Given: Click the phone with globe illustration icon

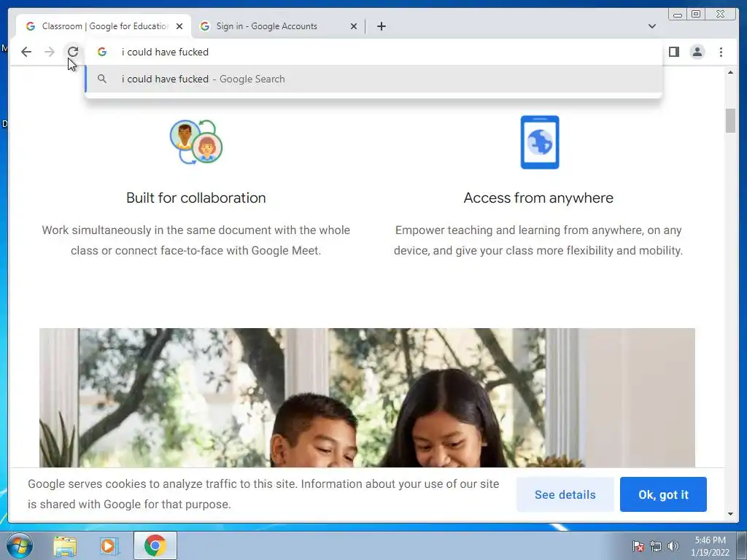Looking at the screenshot, I should click(x=540, y=142).
